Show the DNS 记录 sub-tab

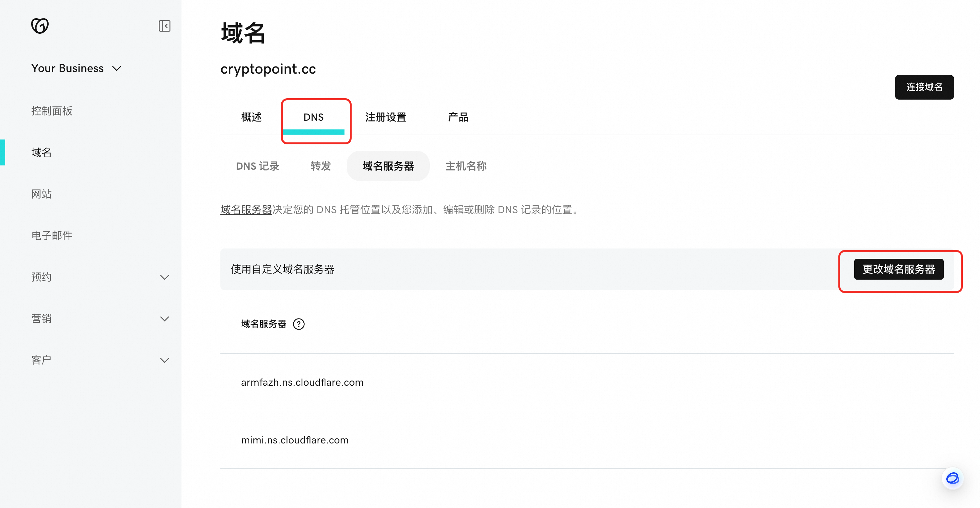pos(258,166)
